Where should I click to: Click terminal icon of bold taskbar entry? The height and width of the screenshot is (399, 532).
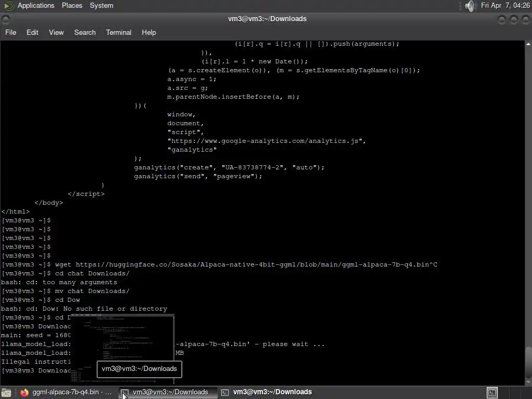pyautogui.click(x=225, y=393)
